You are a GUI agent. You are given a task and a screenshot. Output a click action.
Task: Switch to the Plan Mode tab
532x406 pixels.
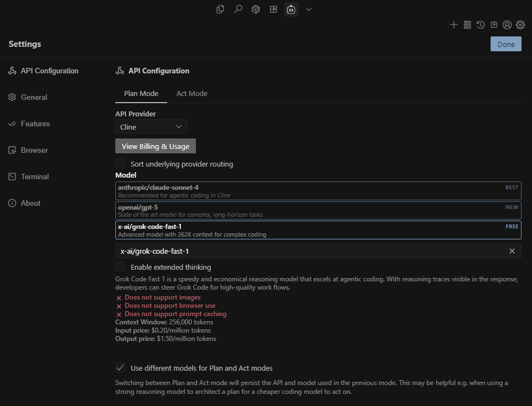click(x=141, y=93)
